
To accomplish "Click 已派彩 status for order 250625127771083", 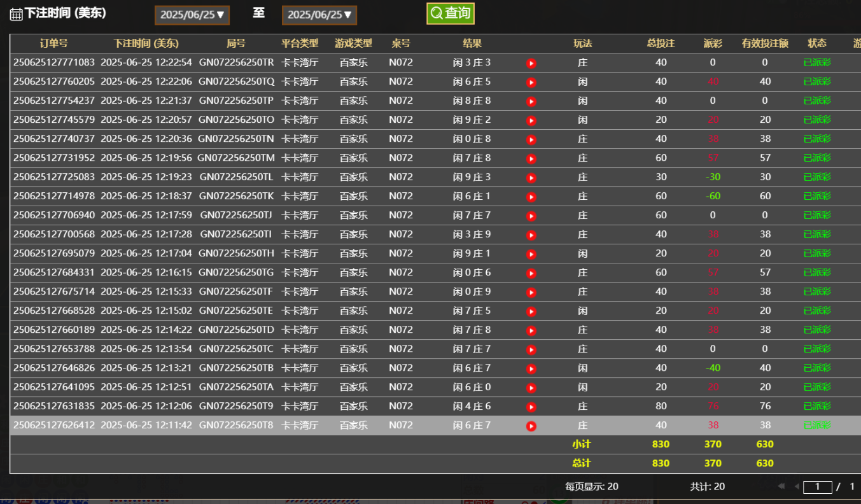I will (x=817, y=62).
